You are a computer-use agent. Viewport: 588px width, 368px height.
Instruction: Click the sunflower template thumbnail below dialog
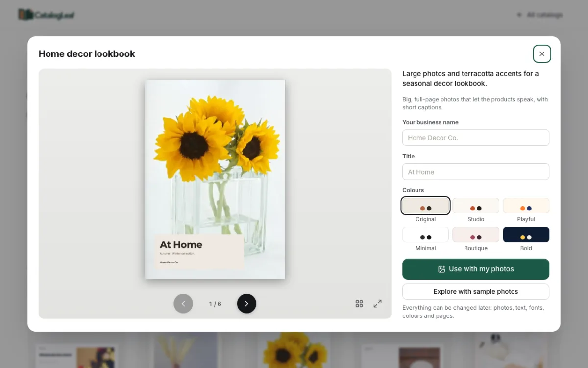[294, 349]
